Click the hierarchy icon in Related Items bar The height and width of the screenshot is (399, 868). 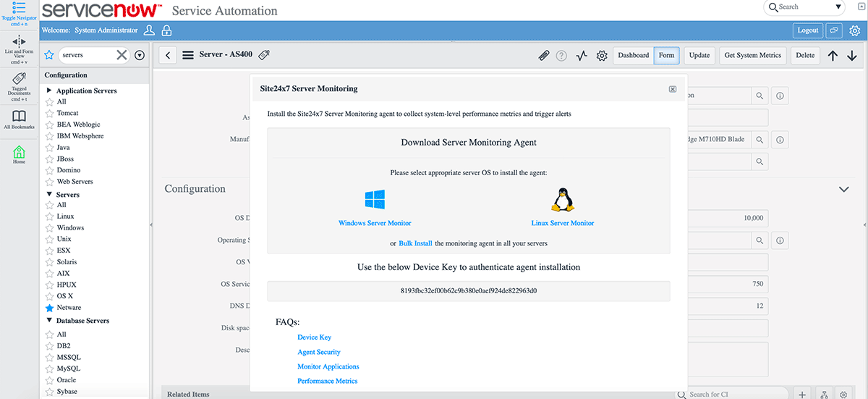[824, 393]
